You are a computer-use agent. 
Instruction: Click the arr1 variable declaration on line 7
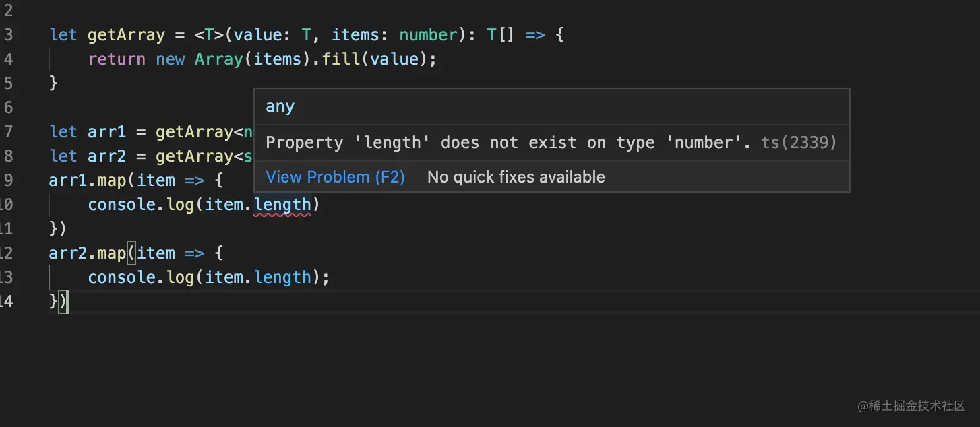pyautogui.click(x=106, y=132)
